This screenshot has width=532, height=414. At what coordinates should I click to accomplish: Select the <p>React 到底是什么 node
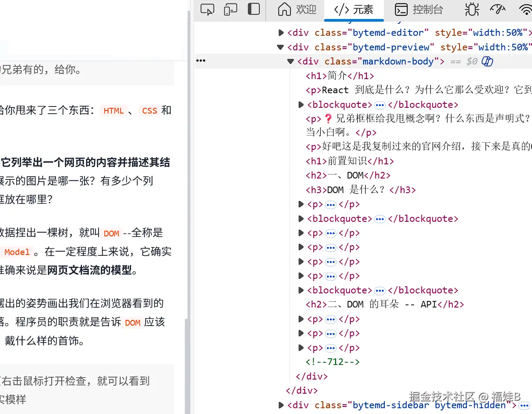(x=418, y=90)
